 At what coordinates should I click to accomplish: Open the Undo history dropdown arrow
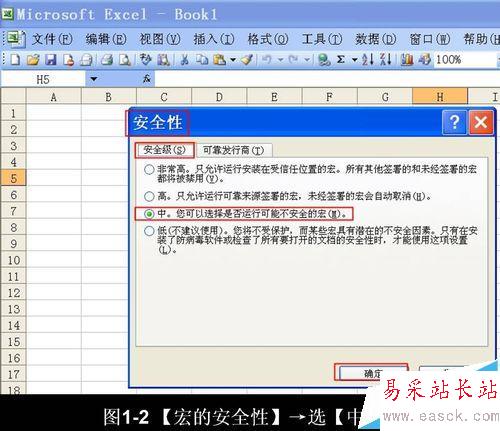(x=280, y=60)
